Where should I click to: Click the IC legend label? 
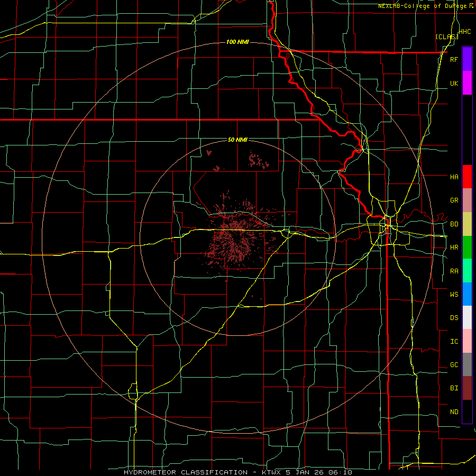454,341
